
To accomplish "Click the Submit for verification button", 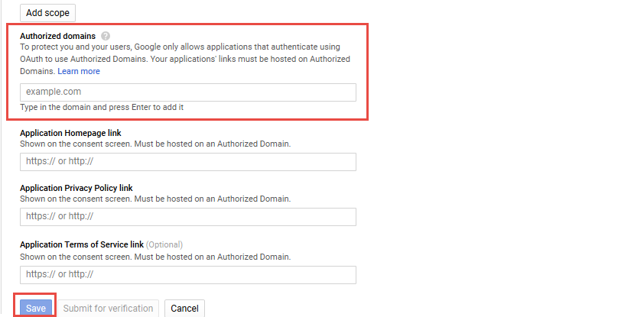I will coord(108,309).
